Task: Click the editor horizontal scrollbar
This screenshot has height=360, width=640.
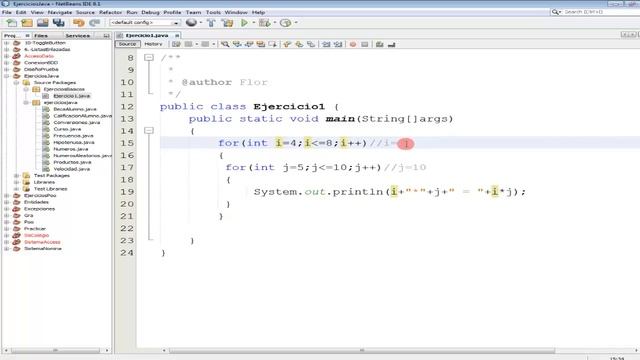Action: tap(362, 350)
